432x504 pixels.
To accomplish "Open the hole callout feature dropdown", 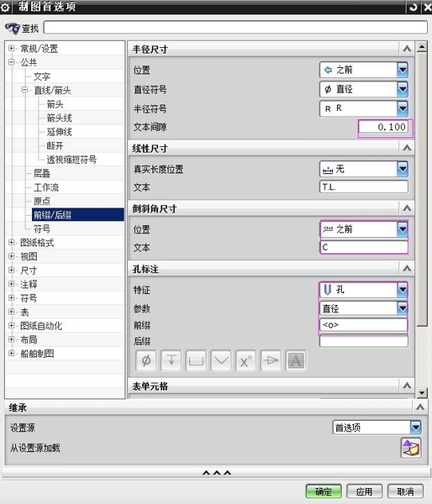I will (x=364, y=290).
